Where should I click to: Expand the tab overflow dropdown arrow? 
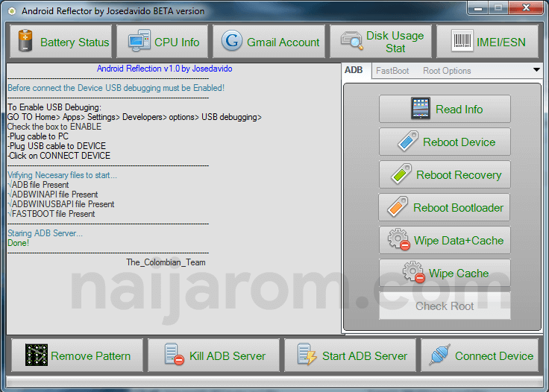536,69
